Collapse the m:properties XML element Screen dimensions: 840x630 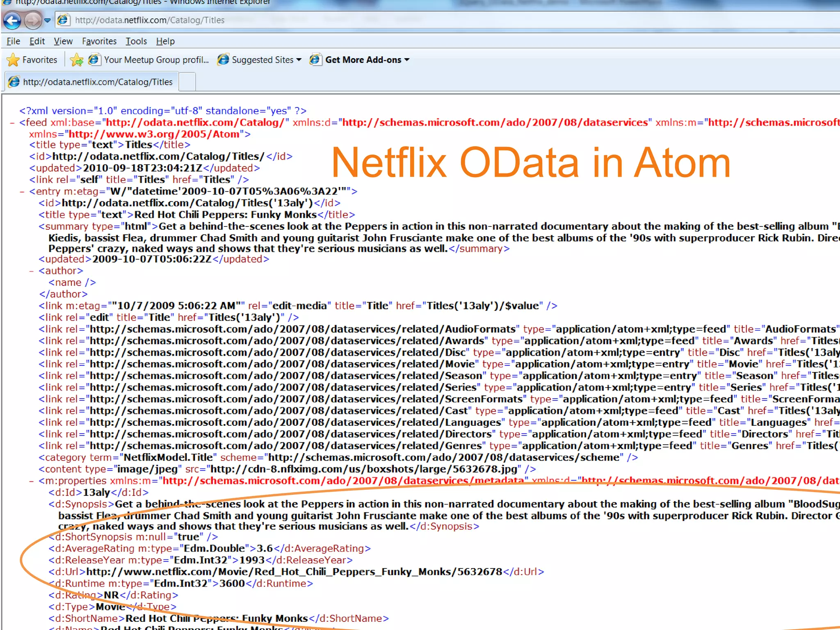click(32, 481)
